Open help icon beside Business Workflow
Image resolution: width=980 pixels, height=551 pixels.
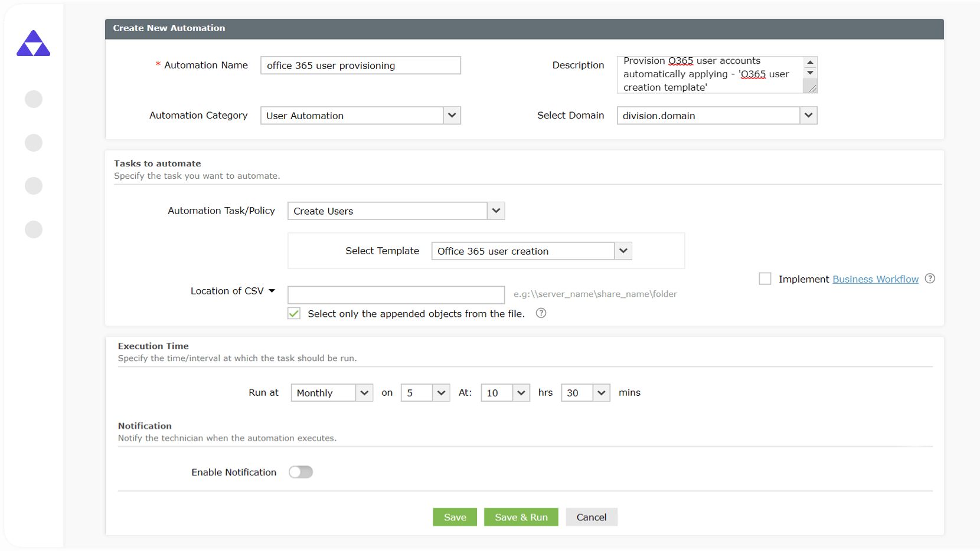[x=930, y=278]
